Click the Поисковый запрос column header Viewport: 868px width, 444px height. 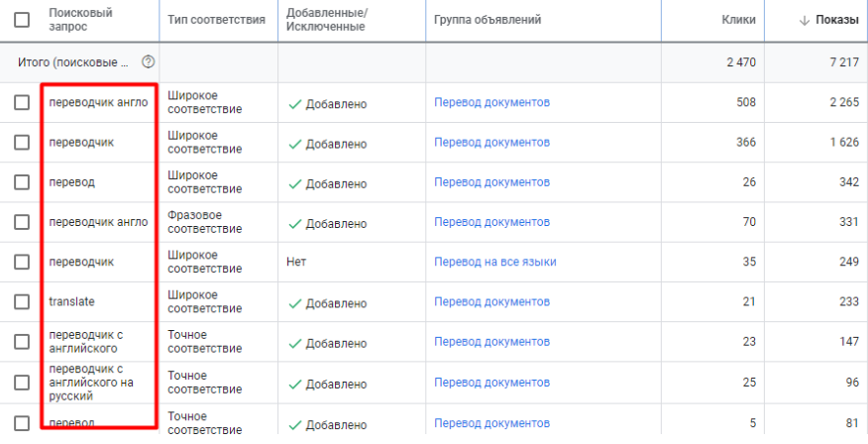[x=80, y=20]
